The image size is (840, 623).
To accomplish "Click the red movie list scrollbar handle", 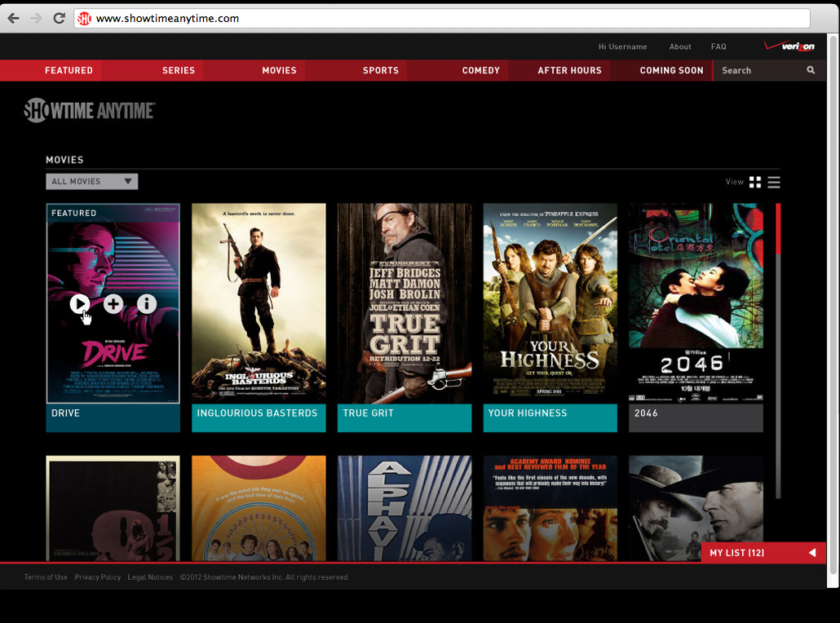I will [778, 229].
